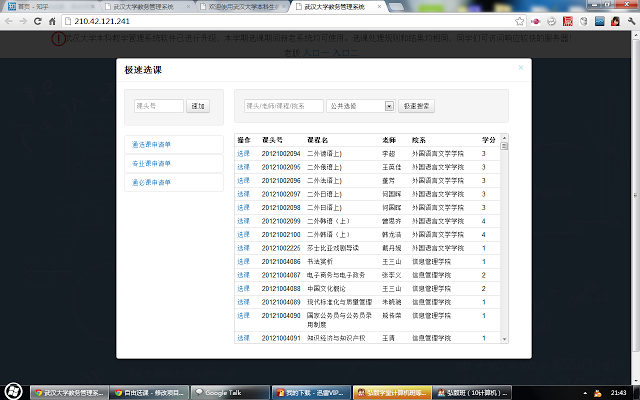
Task: Click course number 20121004088 cell
Action: click(281, 288)
